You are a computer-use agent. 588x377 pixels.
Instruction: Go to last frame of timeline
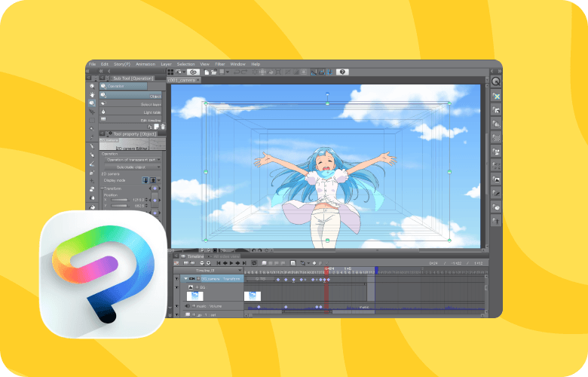click(244, 263)
